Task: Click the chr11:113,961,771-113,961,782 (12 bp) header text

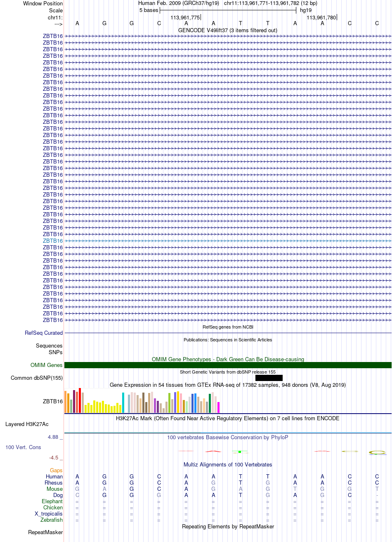Action: pos(271,3)
